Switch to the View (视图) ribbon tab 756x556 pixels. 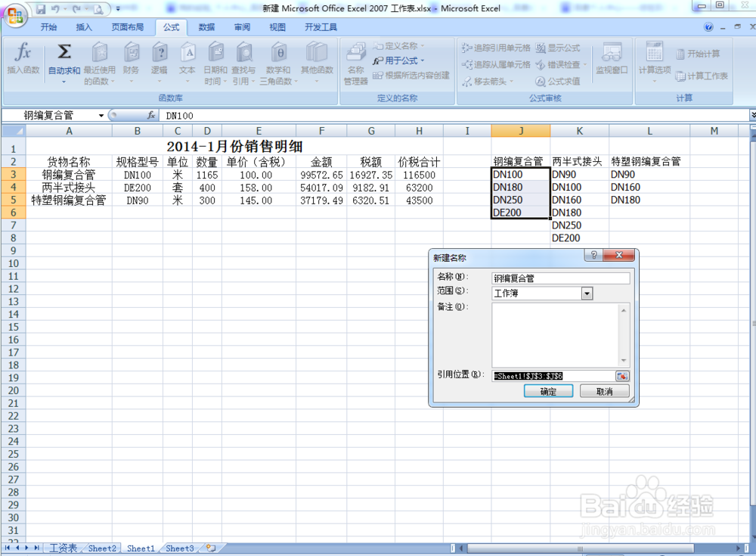(277, 27)
